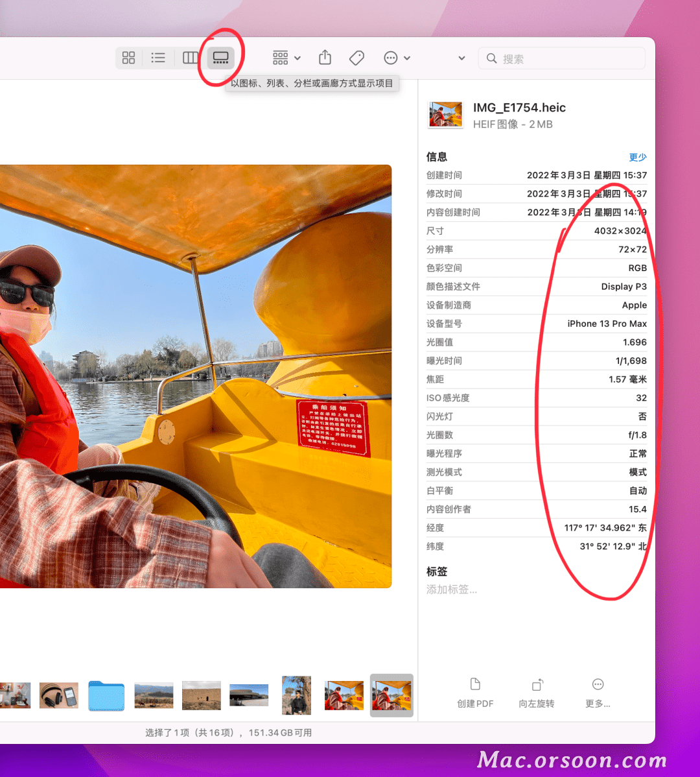
Task: Expand the more-actions chevron menu
Action: (x=406, y=58)
